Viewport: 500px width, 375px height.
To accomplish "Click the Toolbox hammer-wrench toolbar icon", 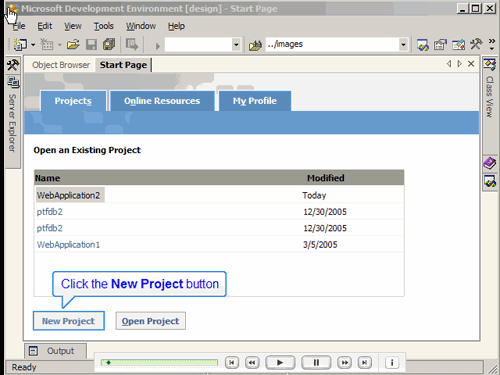I will tap(476, 44).
